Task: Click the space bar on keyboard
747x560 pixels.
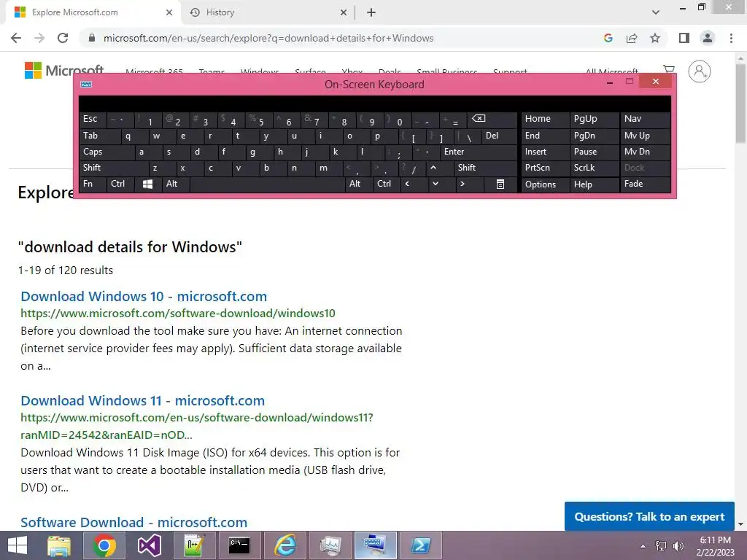Action: 267,184
